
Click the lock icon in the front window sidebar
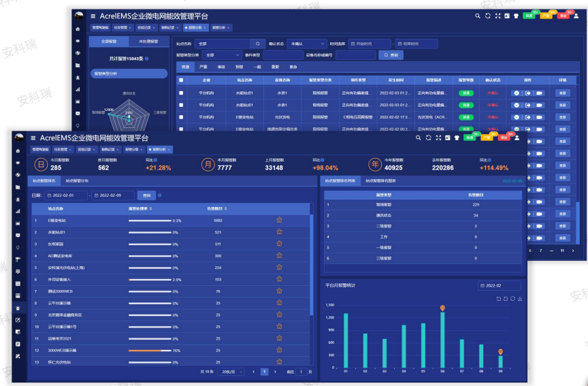click(x=18, y=308)
